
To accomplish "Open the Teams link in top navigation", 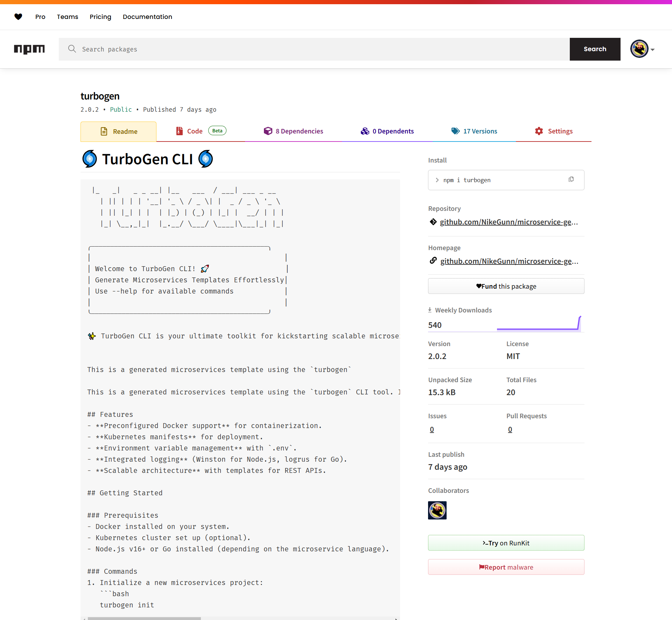I will tap(68, 17).
